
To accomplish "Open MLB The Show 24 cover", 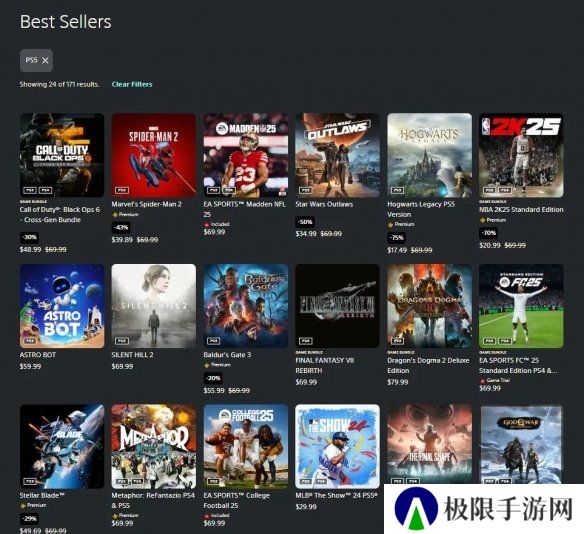I will [x=337, y=446].
